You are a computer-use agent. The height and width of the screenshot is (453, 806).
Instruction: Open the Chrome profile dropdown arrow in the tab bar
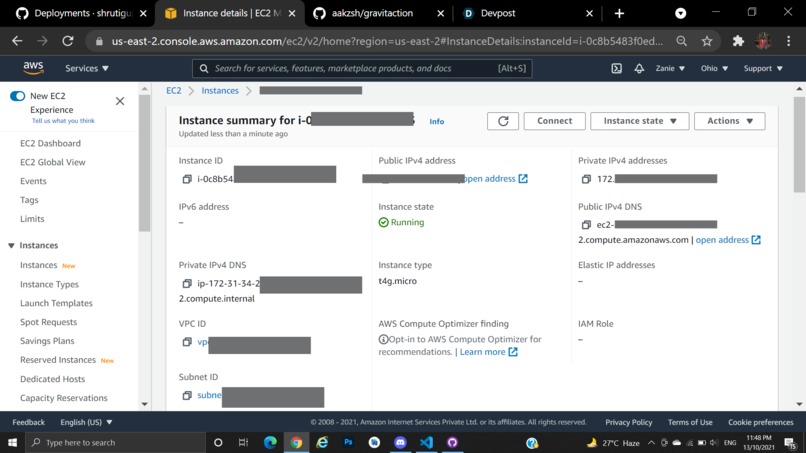click(681, 13)
